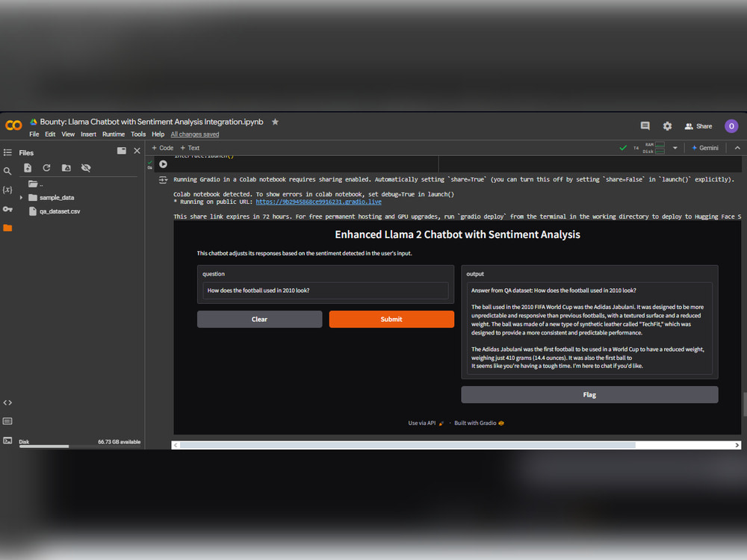This screenshot has width=747, height=560.
Task: Click the Disk usage progress bar
Action: [x=80, y=447]
